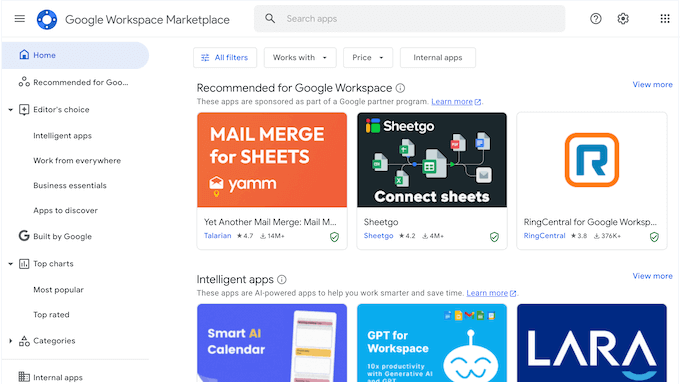This screenshot has width=680, height=384.
Task: Open the hamburger main menu
Action: click(20, 19)
